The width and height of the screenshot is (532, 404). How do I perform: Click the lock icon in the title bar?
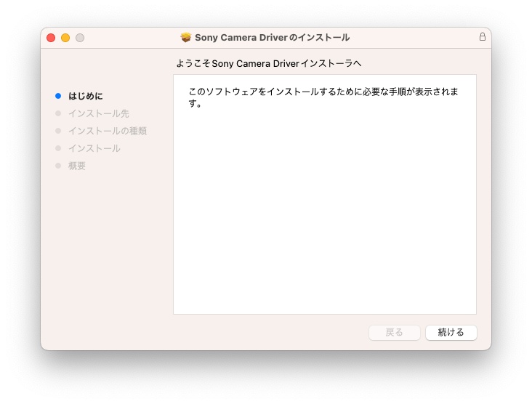pos(482,36)
